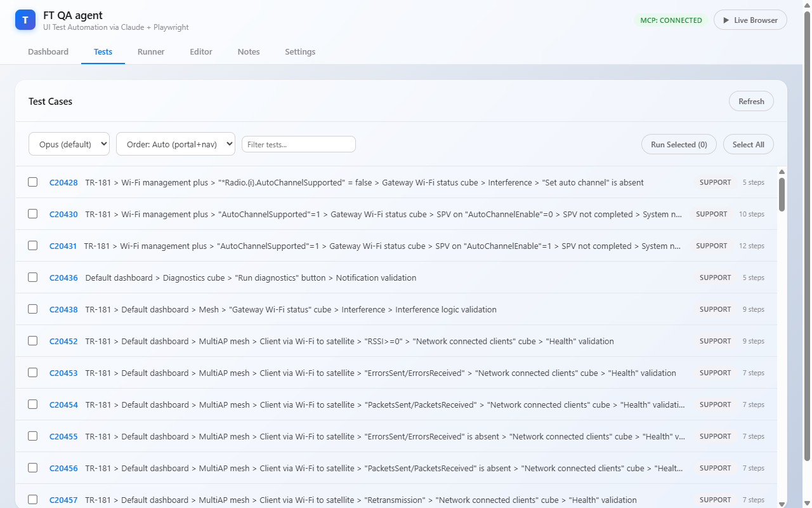
Task: Open the Opus (default) model dropdown
Action: [69, 144]
